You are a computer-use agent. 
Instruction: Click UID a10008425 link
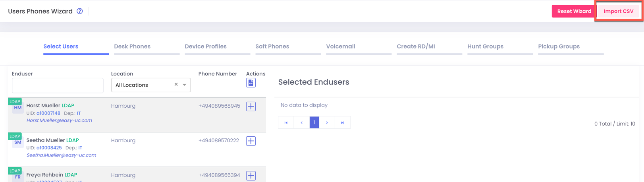(49, 148)
